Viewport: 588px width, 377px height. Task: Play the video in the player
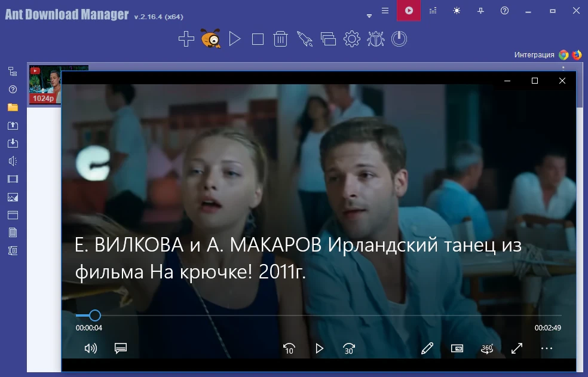[319, 348]
